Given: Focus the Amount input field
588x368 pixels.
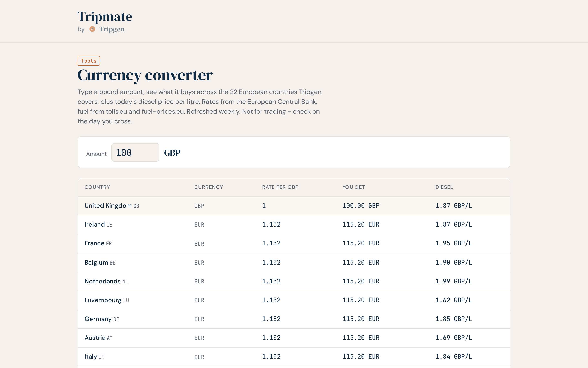Looking at the screenshot, I should [x=135, y=152].
